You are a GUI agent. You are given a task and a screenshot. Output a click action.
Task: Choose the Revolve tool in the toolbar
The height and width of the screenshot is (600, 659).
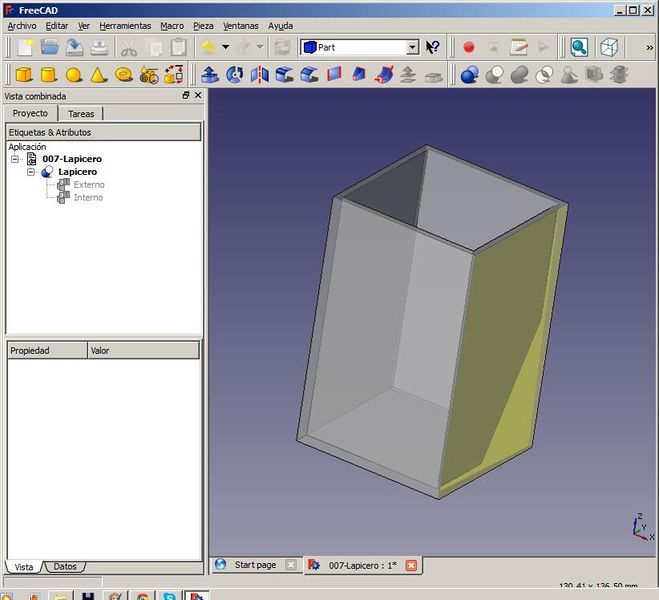pos(235,75)
